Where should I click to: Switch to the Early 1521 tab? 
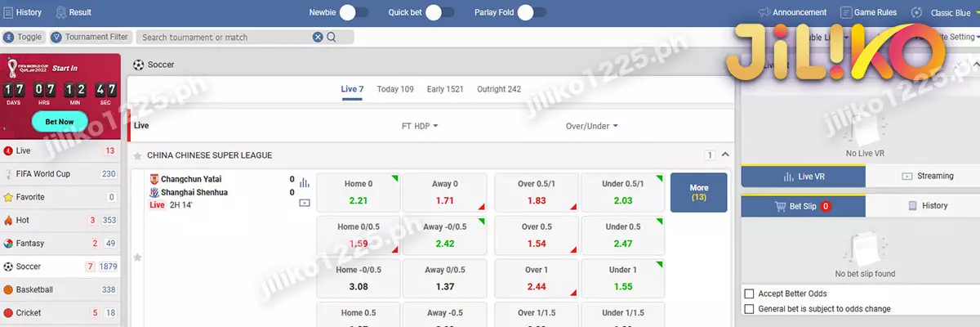tap(445, 89)
